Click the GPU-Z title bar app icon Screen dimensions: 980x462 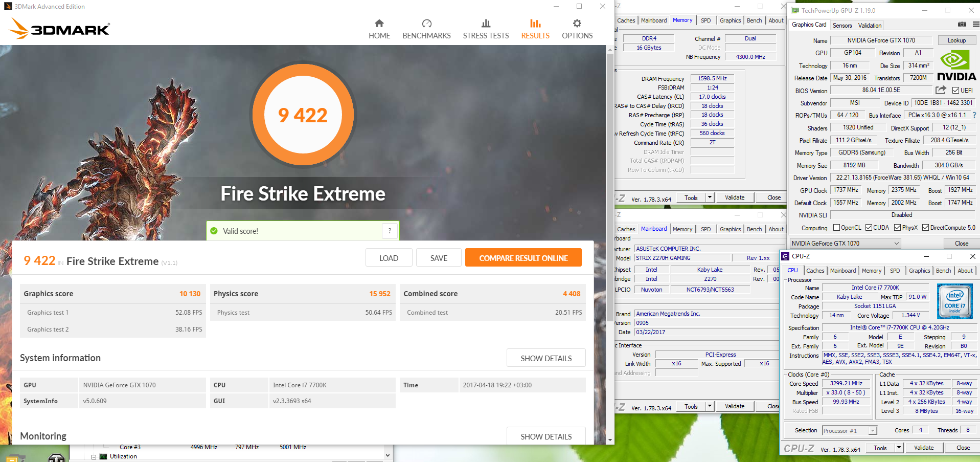tap(795, 10)
